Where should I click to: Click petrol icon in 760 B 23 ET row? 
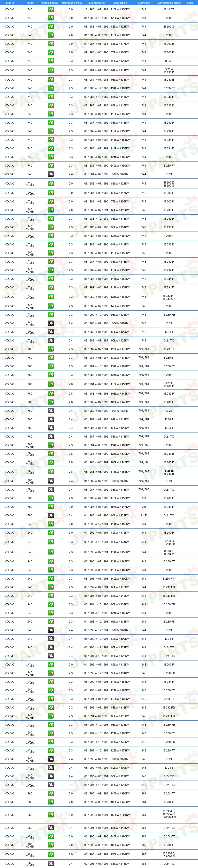tap(51, 349)
